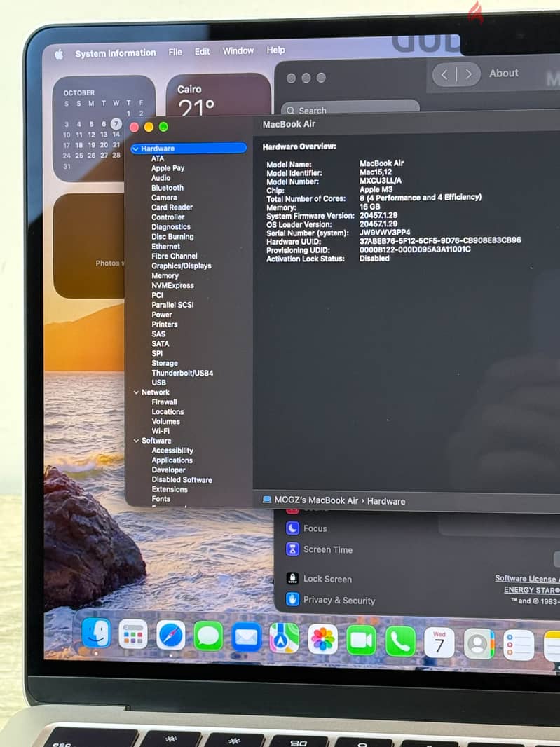Image resolution: width=560 pixels, height=747 pixels.
Task: Select Storage in the sidebar
Action: (x=165, y=363)
